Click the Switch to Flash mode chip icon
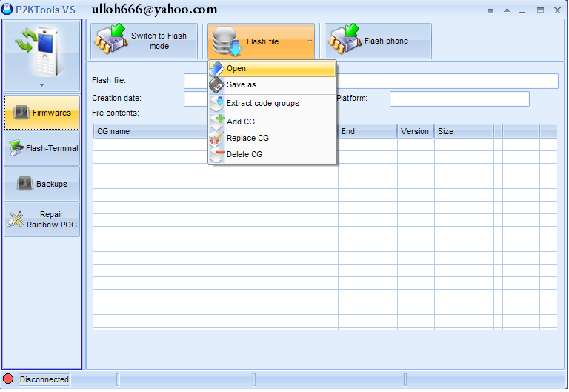 tap(110, 39)
